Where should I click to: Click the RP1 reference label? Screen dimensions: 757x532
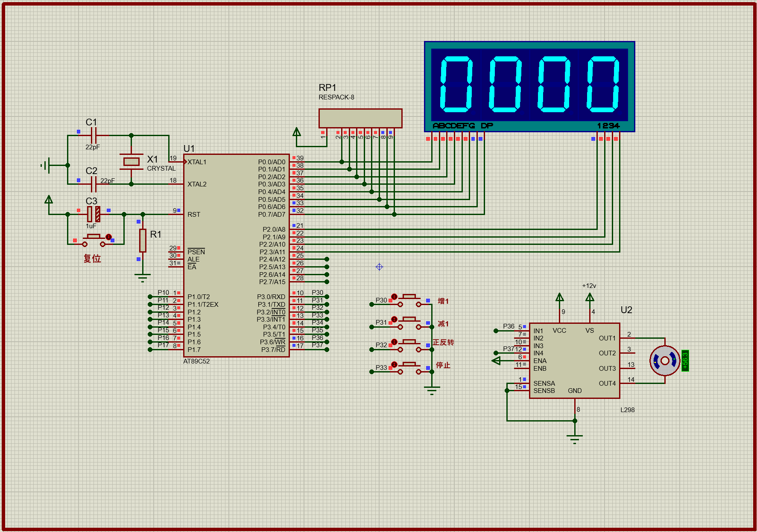click(327, 87)
